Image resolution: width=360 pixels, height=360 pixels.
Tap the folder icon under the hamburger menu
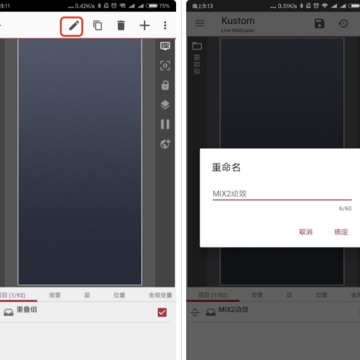pos(197,46)
